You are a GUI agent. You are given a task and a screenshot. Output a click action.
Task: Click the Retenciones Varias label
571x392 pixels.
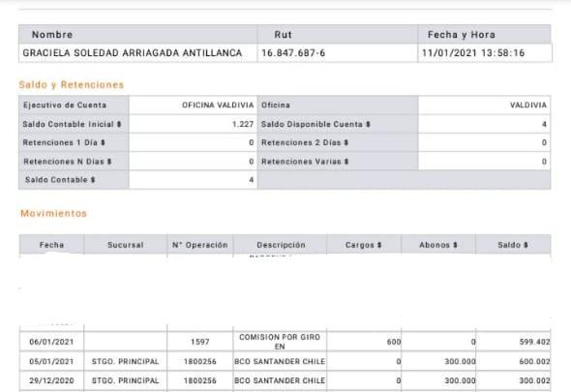(305, 162)
